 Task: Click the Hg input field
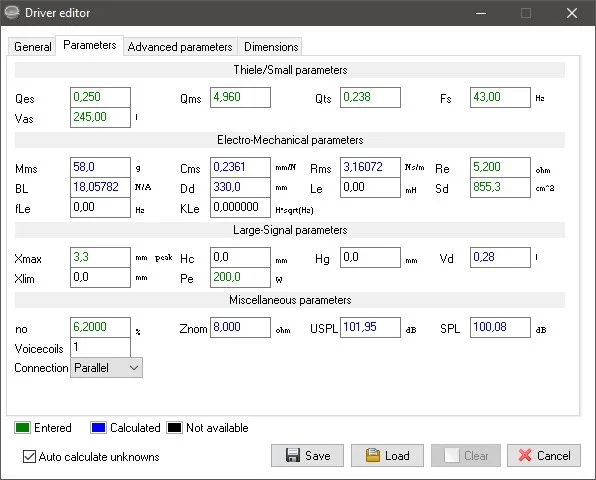(x=370, y=257)
